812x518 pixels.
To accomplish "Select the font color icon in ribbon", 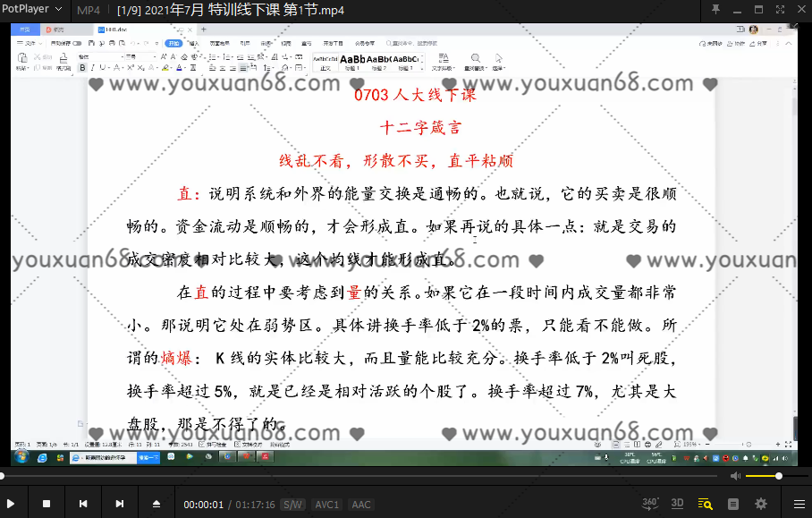I will coord(179,67).
